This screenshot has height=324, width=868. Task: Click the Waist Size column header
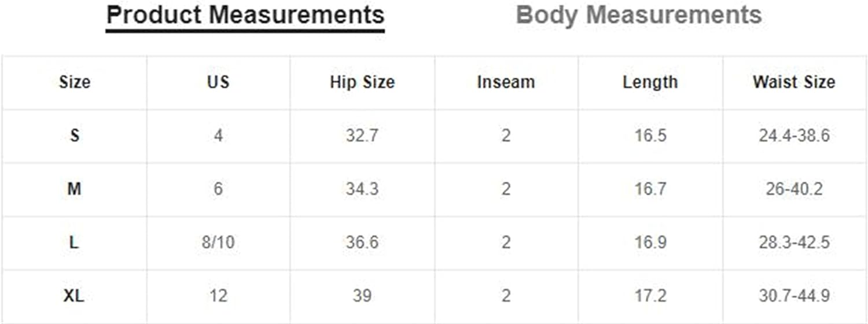[x=794, y=82]
